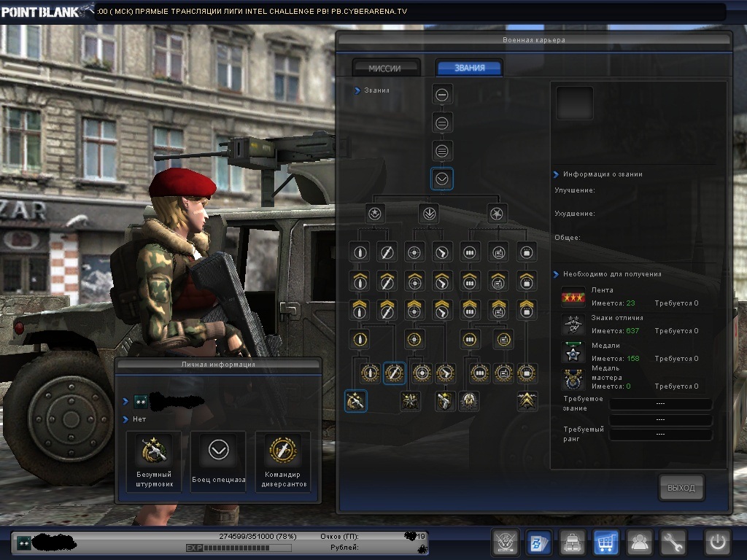Select gold-ring crosshair rank icon

coord(414,340)
